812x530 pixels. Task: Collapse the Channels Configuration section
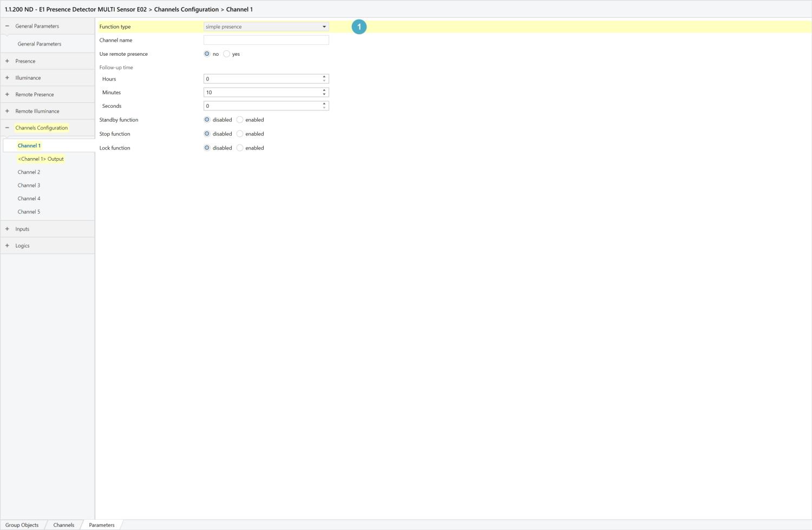tap(7, 128)
